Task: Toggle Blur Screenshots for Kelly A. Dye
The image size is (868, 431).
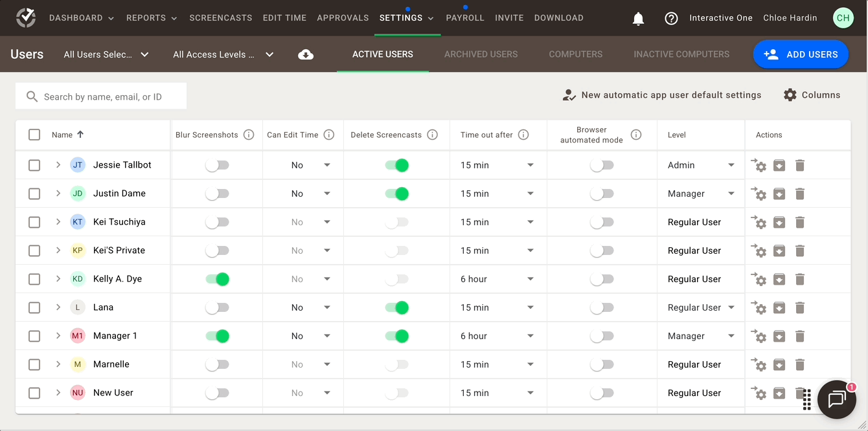Action: (218, 279)
